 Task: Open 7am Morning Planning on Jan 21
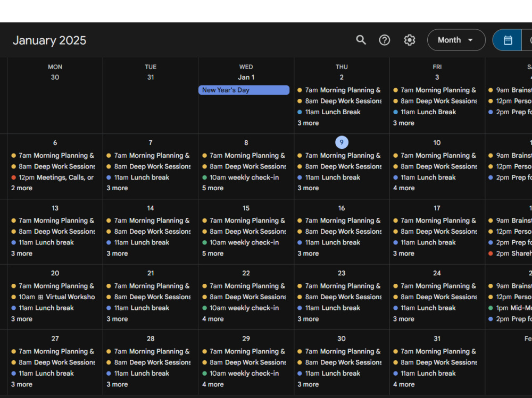pos(148,286)
